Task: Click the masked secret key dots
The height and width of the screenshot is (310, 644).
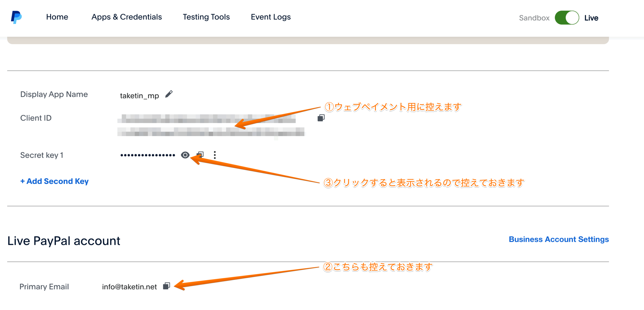Action: (x=148, y=155)
